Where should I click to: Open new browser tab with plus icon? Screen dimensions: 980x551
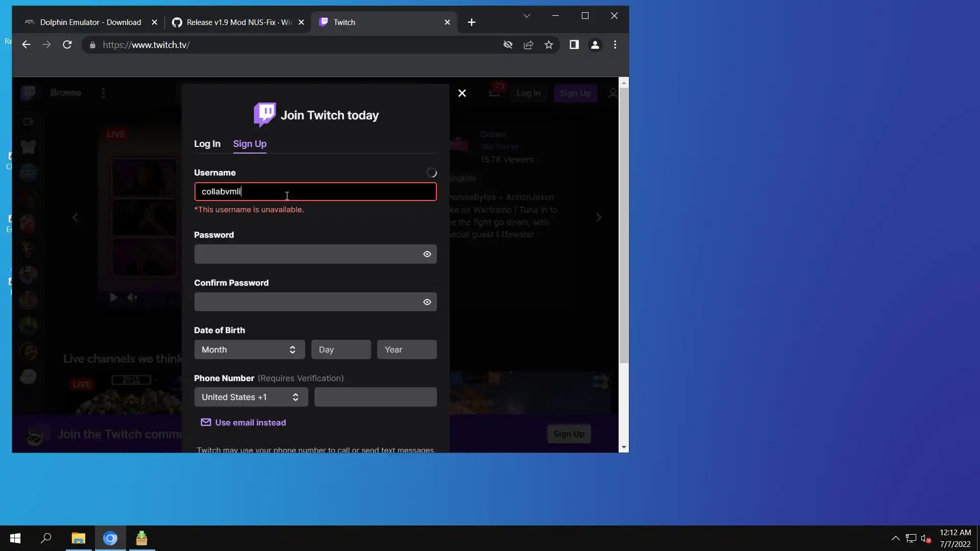click(472, 22)
